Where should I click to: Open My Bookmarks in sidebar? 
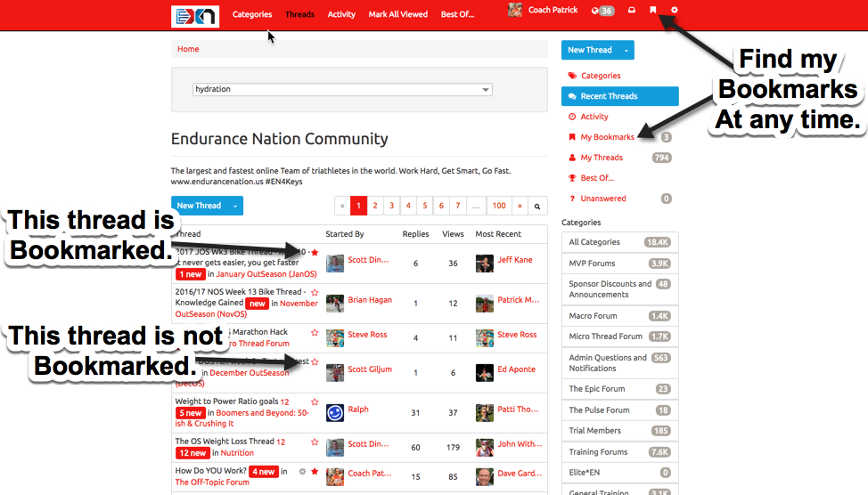point(607,137)
